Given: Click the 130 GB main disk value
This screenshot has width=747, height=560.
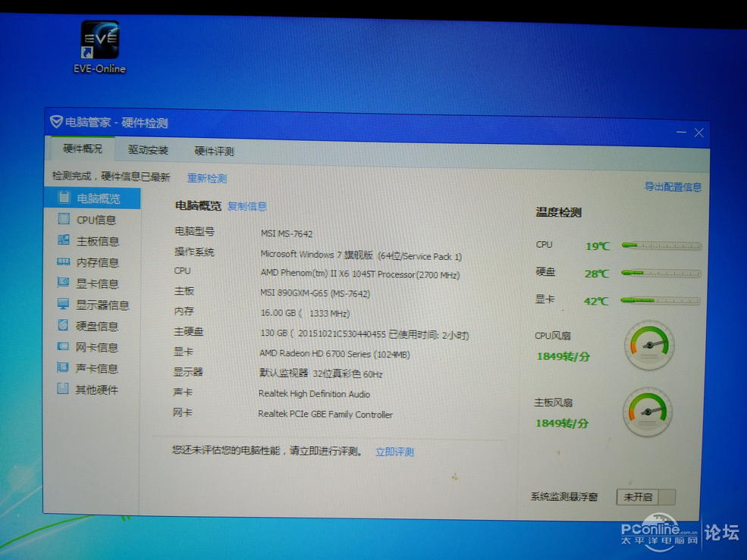Looking at the screenshot, I should pos(365,334).
